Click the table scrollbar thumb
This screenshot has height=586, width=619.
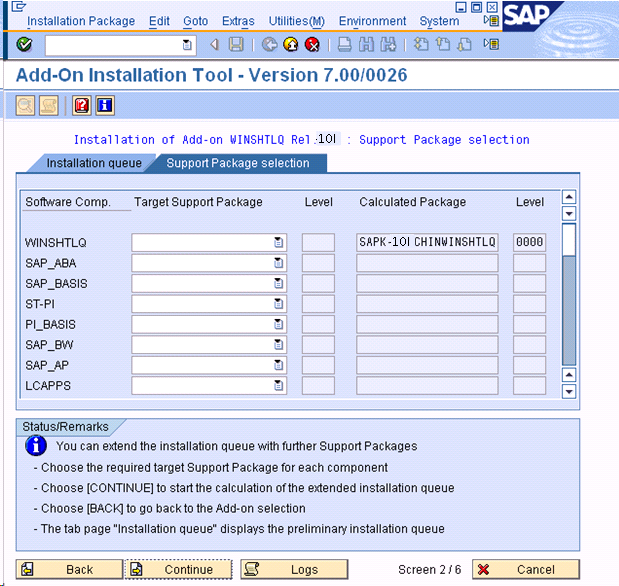pos(569,240)
